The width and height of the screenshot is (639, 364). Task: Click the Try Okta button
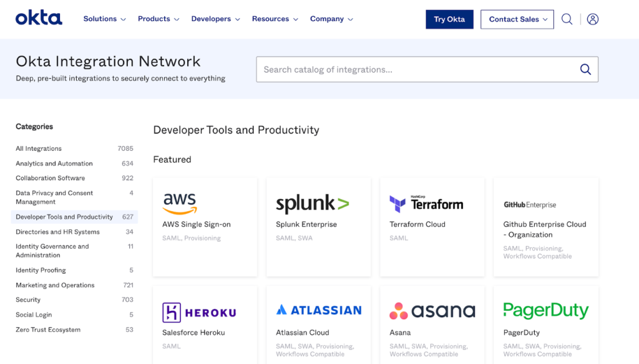click(x=449, y=19)
